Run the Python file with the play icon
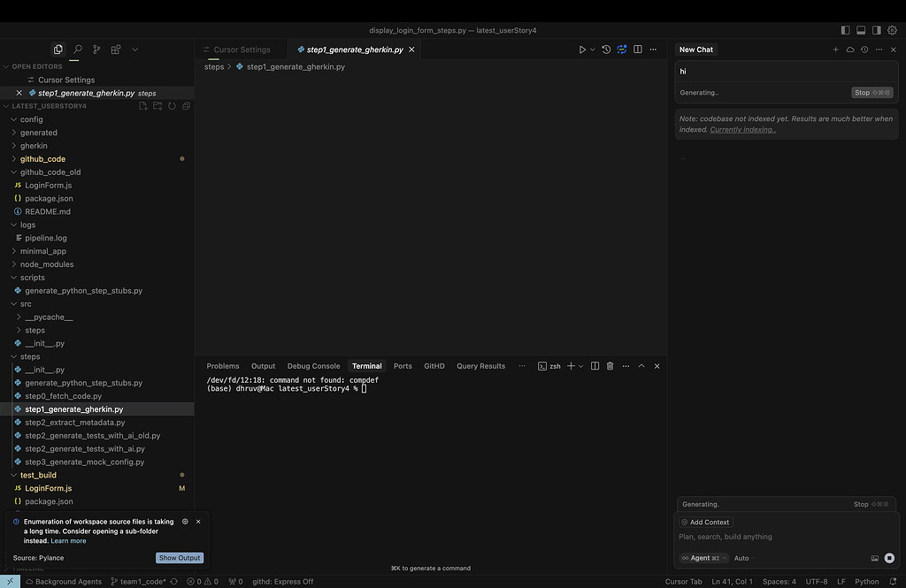906x588 pixels. [583, 49]
